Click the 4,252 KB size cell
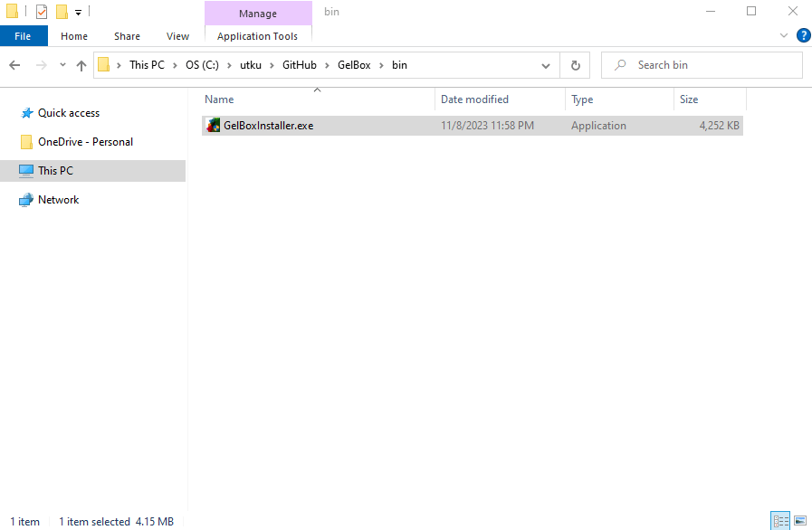 click(720, 126)
